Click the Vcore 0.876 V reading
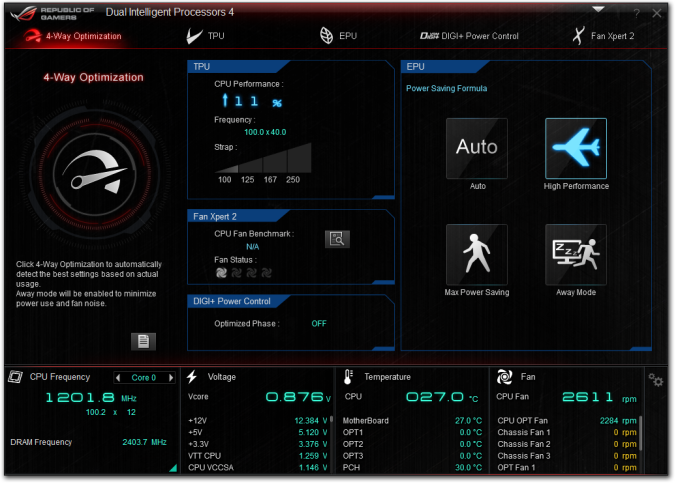The height and width of the screenshot is (484, 678). (298, 397)
